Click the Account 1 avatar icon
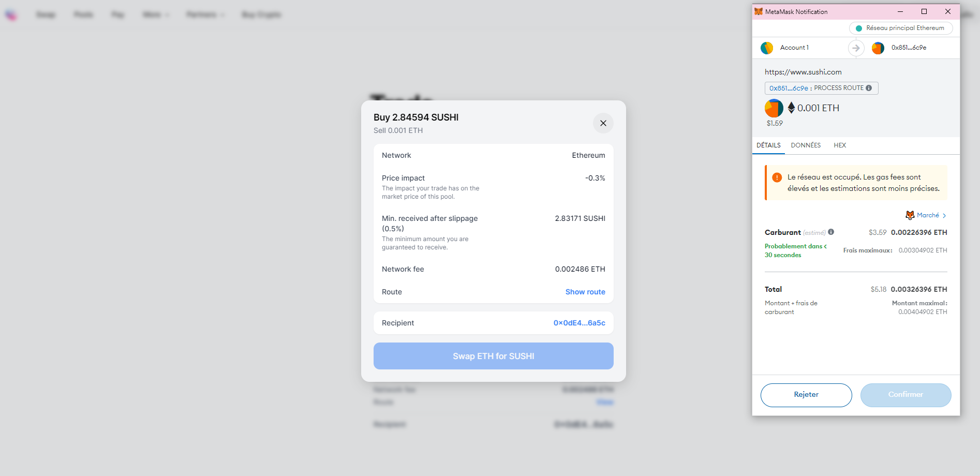Image resolution: width=980 pixels, height=476 pixels. pos(767,48)
